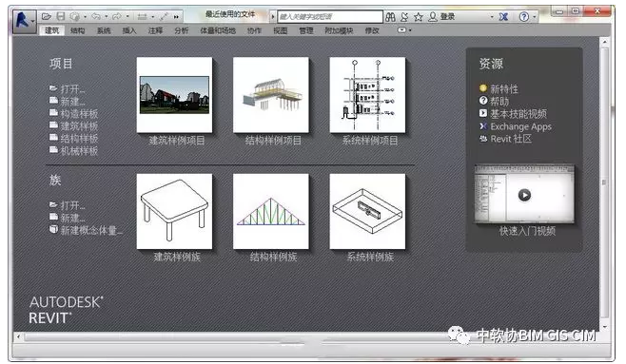This screenshot has height=364, width=626.
Task: Click the aligned dimension measure icon
Action: (x=142, y=17)
